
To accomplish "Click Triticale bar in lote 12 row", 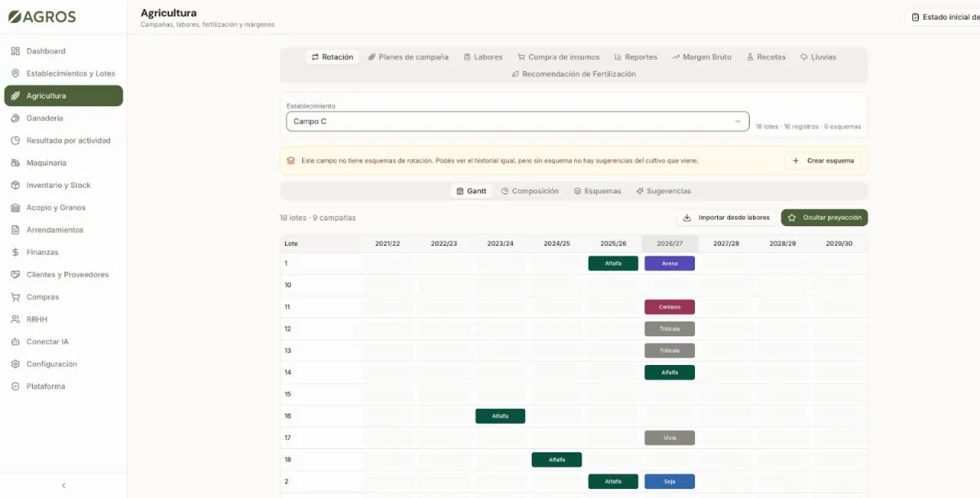I will point(670,329).
